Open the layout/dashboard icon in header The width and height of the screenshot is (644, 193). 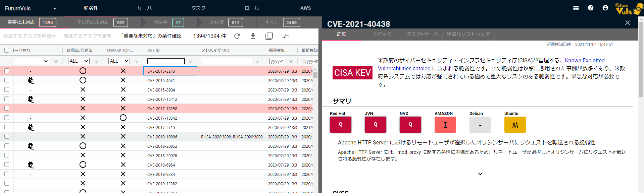576,8
